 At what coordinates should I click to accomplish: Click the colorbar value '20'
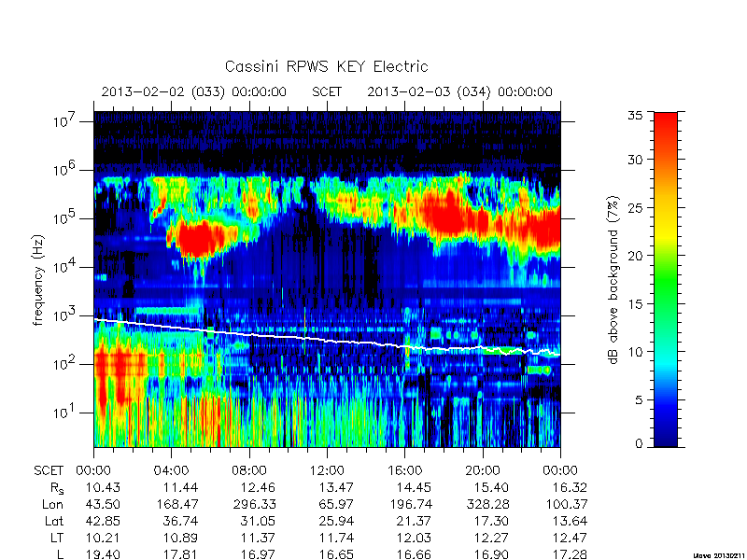click(x=635, y=255)
